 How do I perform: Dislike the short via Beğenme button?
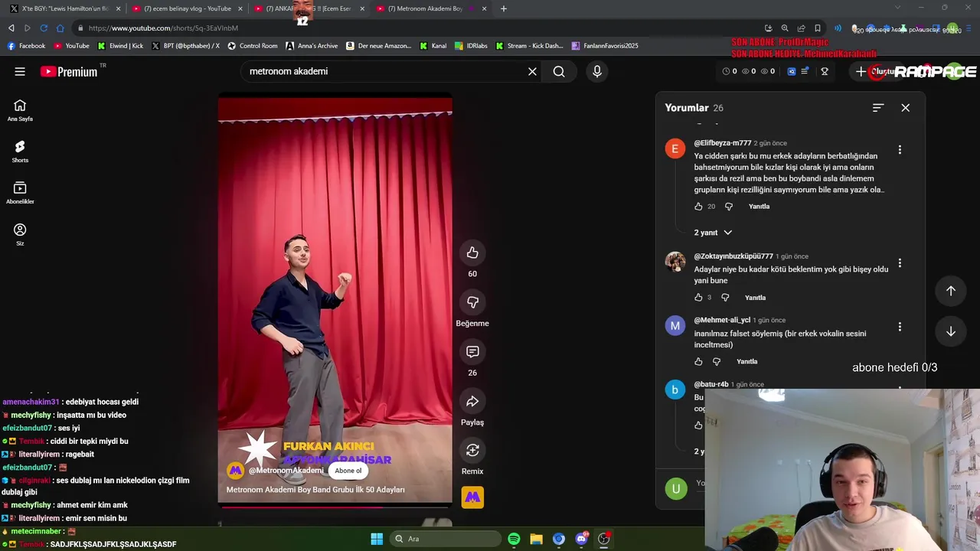[472, 302]
